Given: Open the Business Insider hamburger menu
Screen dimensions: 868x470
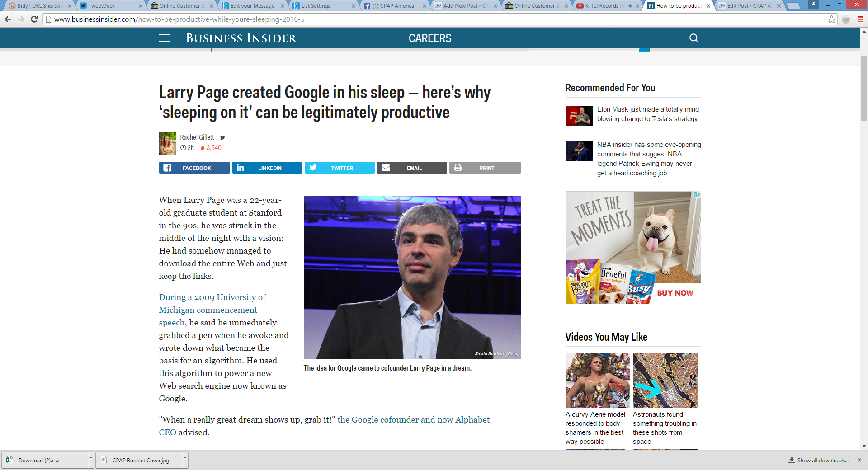Looking at the screenshot, I should pyautogui.click(x=165, y=38).
